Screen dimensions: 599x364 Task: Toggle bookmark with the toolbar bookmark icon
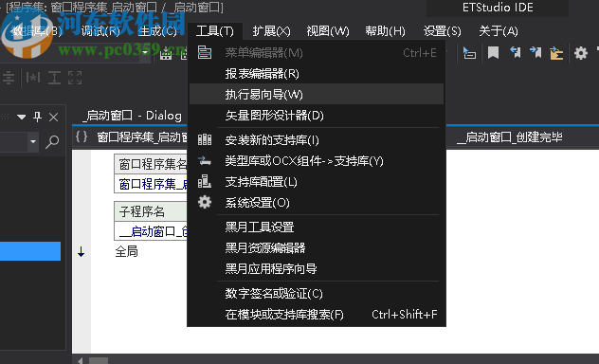[x=493, y=53]
